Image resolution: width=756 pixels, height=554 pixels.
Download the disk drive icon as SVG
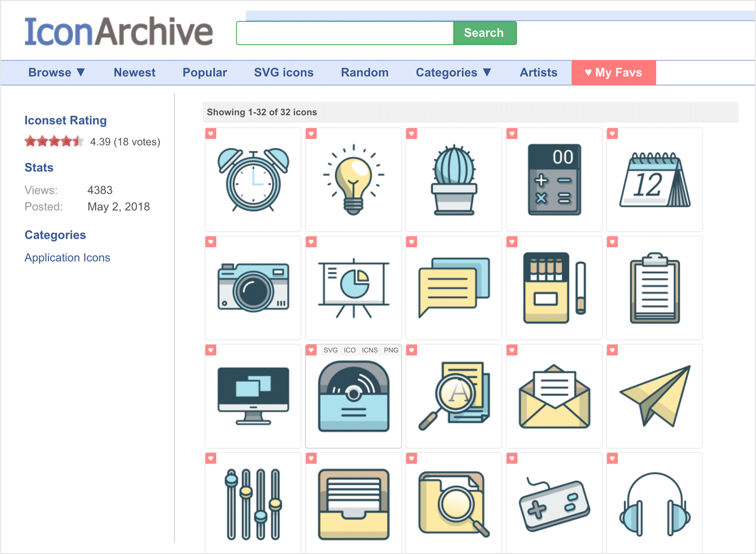pyautogui.click(x=331, y=350)
